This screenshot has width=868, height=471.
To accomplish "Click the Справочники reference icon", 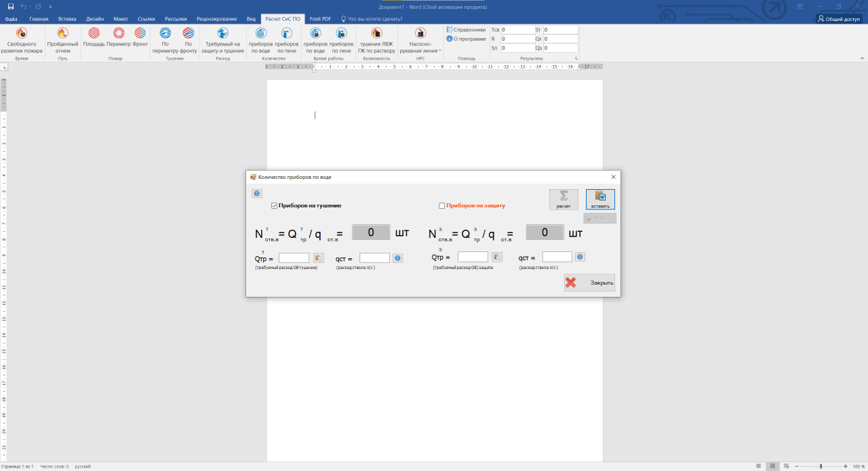I will click(x=450, y=30).
